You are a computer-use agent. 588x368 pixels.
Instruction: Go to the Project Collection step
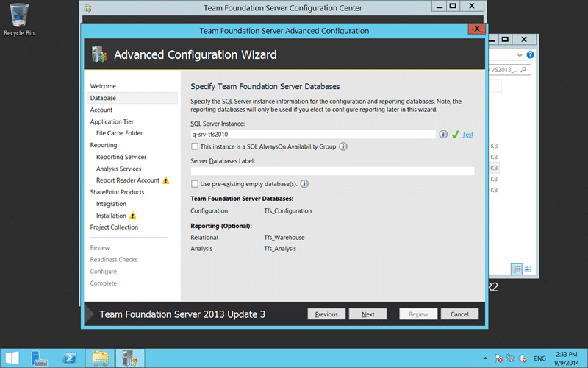(x=114, y=227)
